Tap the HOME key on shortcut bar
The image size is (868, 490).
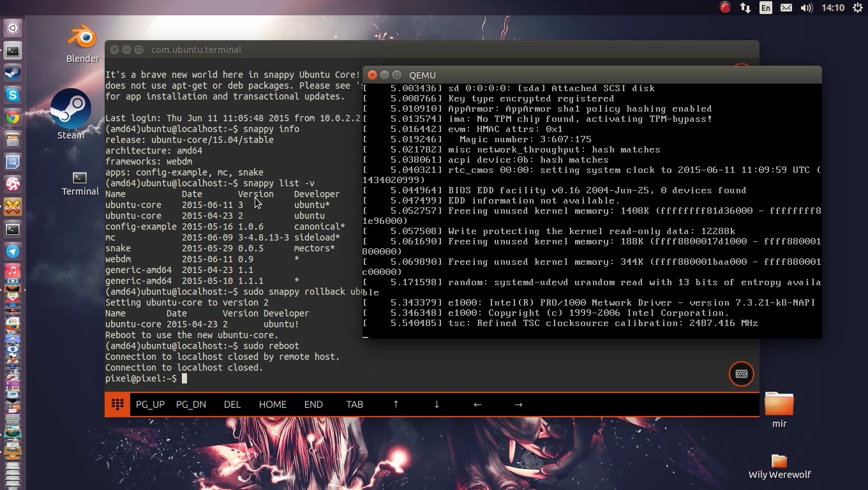coord(273,405)
